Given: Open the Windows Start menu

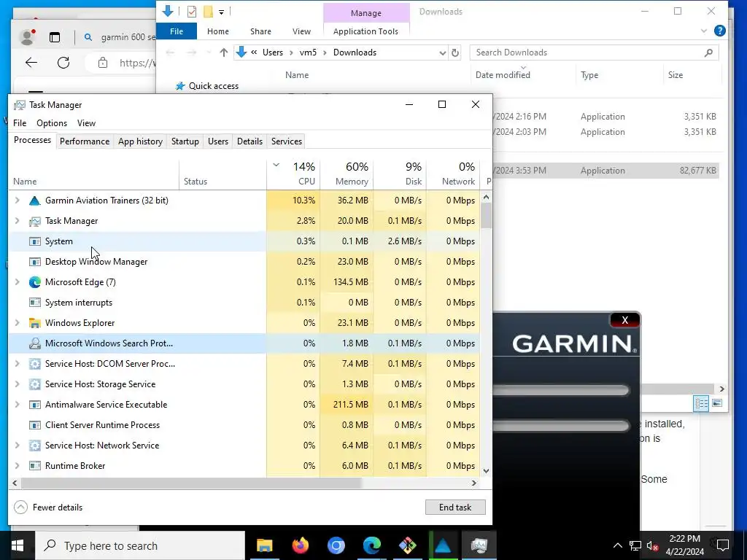Looking at the screenshot, I should coord(18,545).
